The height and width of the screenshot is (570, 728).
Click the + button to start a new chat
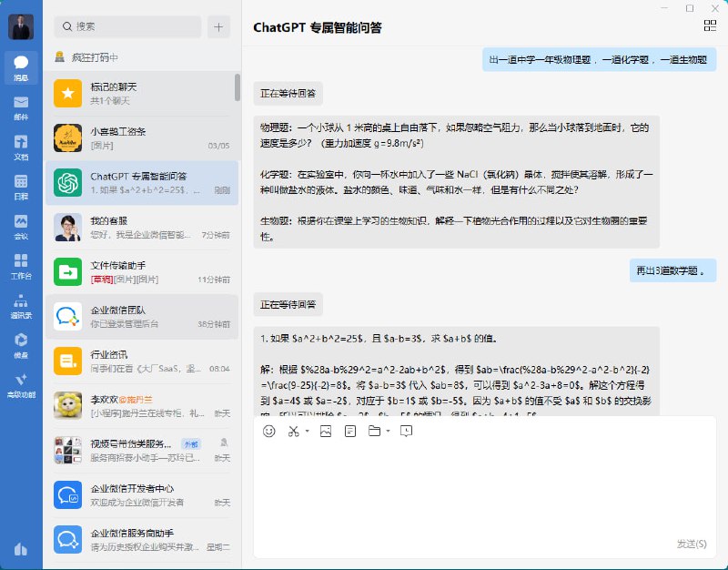217,27
